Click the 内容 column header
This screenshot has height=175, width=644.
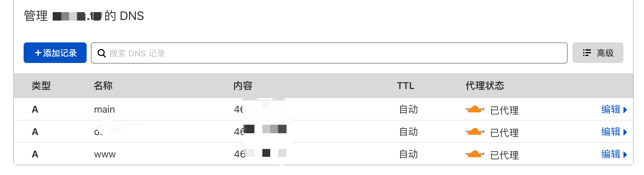tap(243, 86)
